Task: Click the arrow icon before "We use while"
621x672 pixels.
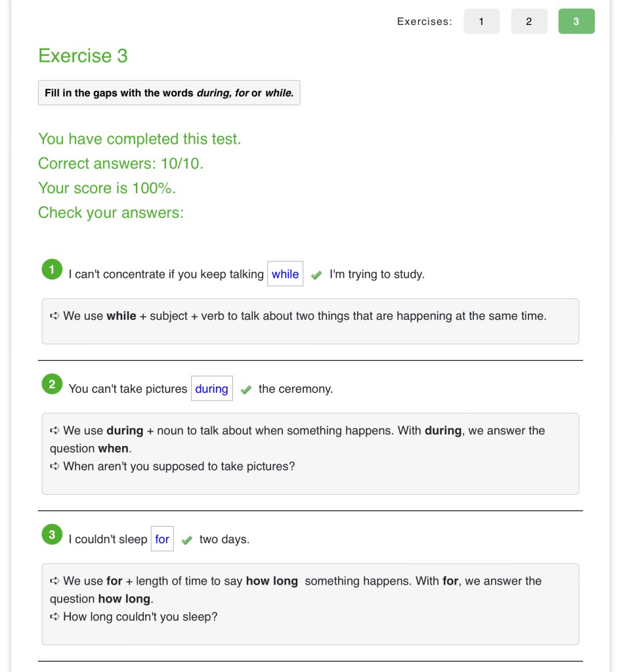Action: click(x=55, y=316)
